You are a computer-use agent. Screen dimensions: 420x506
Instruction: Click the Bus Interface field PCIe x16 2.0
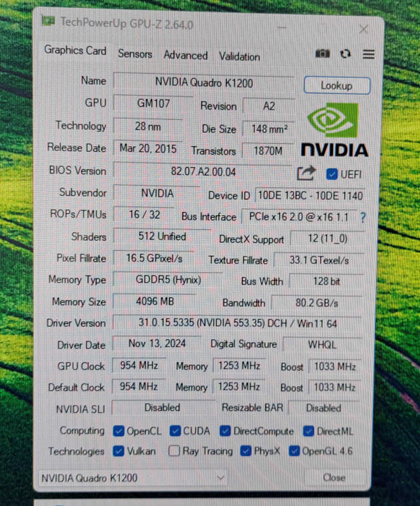click(299, 217)
